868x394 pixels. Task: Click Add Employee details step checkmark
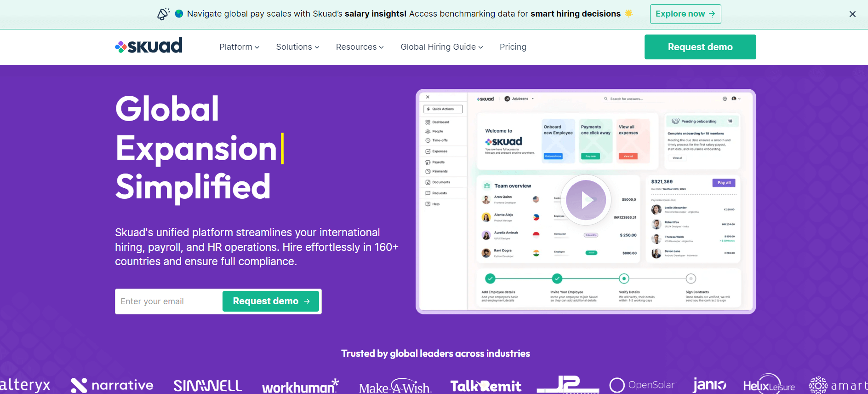[490, 278]
